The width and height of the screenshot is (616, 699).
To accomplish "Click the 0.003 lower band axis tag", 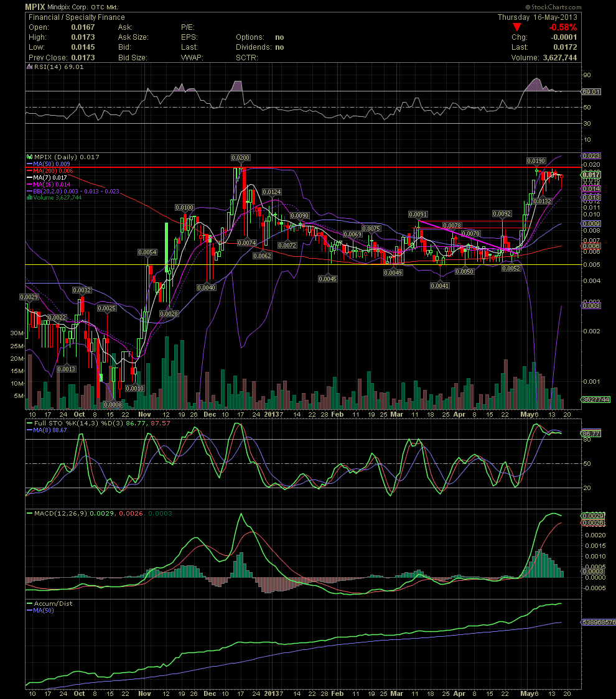I will coord(591,305).
